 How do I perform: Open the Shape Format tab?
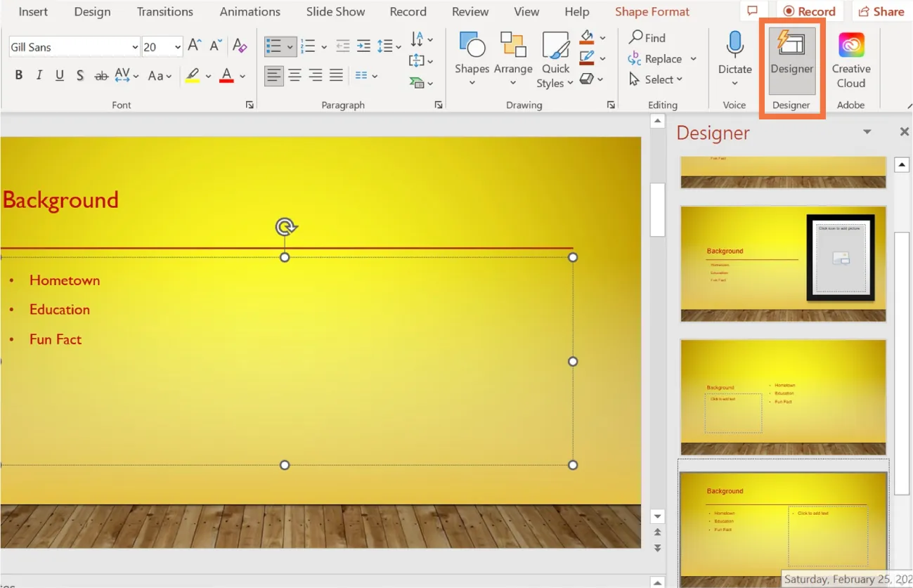click(651, 11)
